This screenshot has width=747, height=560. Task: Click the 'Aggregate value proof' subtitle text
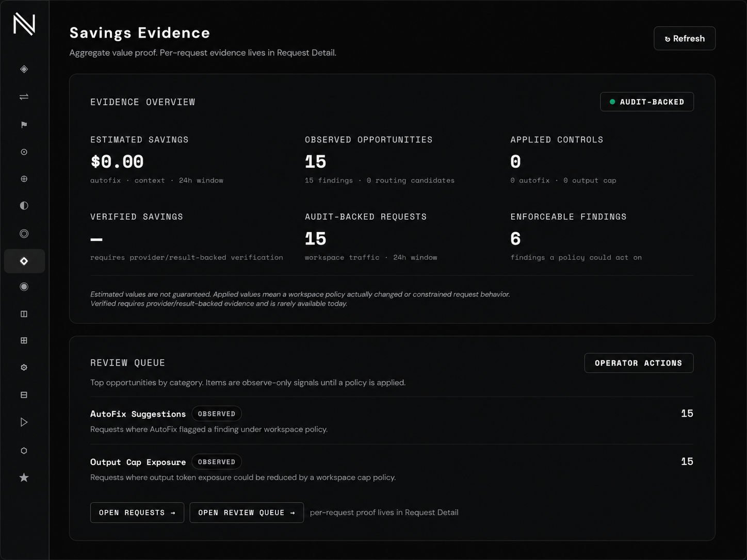(x=203, y=53)
